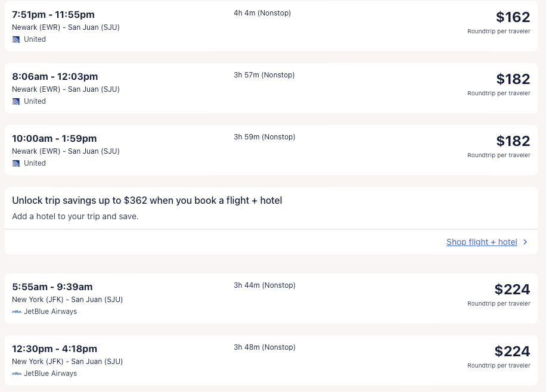The height and width of the screenshot is (392, 546).
Task: Click the $224 price on the 12:30pm flight
Action: (512, 351)
